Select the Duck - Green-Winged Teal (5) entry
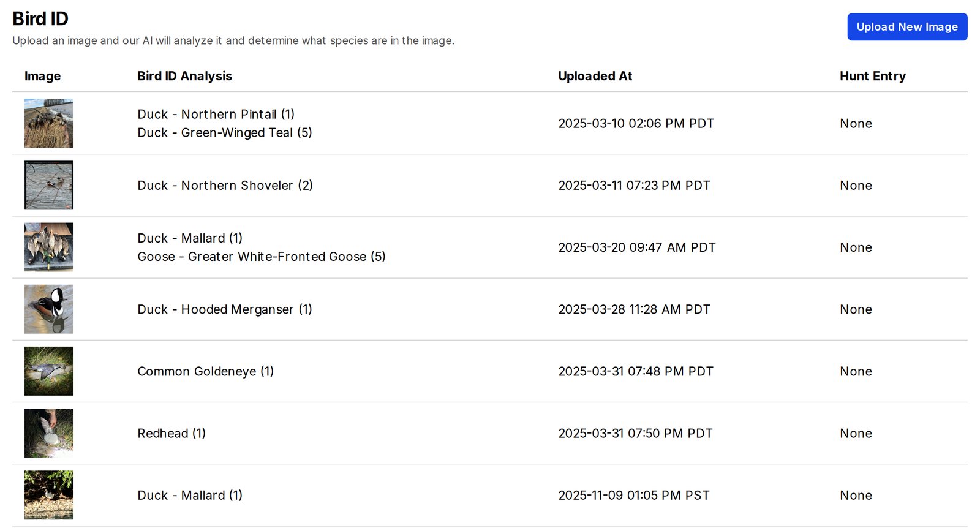The width and height of the screenshot is (980, 528). pos(225,133)
